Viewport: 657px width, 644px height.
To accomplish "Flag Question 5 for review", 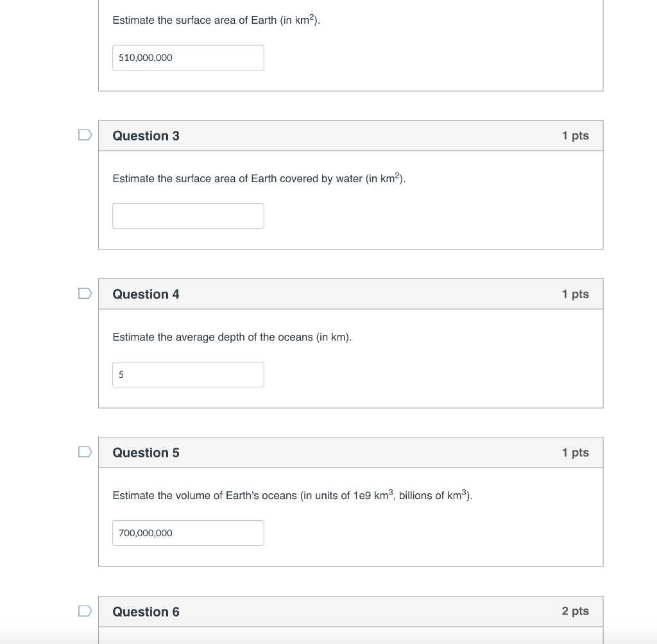I will [85, 452].
